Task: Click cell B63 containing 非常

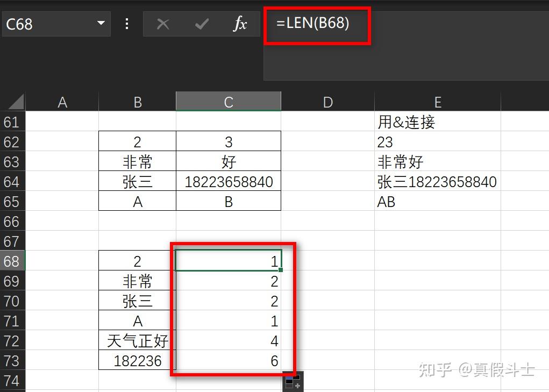Action: click(137, 161)
